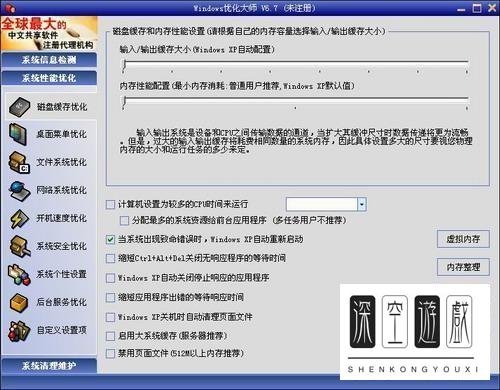Click the app icon in title bar
Viewport: 500px width, 390px height.
pyautogui.click(x=10, y=7)
